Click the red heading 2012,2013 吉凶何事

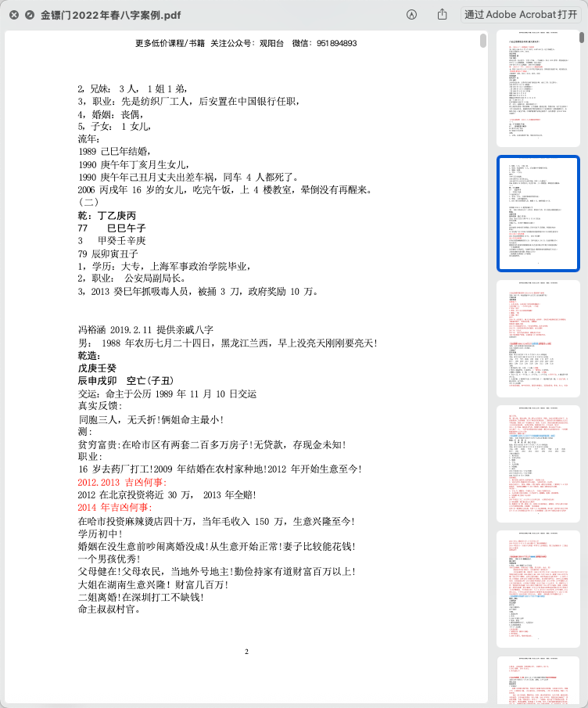coord(122,483)
